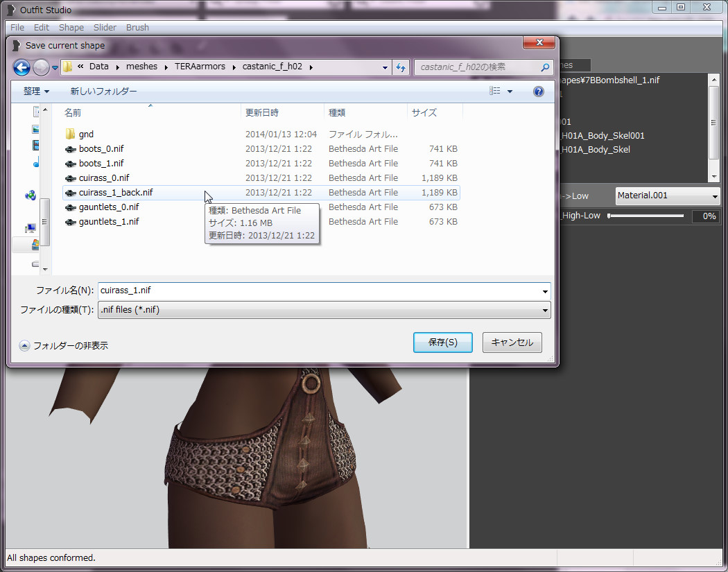
Task: Click the shapes list vertical scrollbar
Action: [x=714, y=128]
